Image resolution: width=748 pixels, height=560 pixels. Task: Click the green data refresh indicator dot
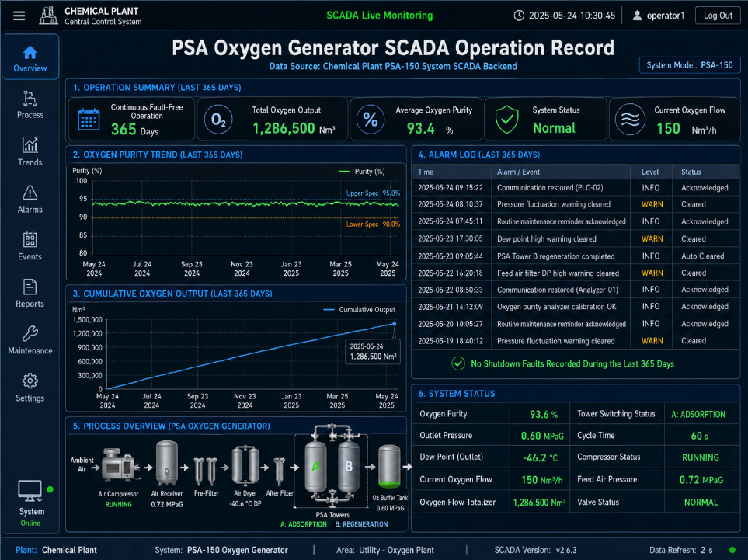pos(732,550)
